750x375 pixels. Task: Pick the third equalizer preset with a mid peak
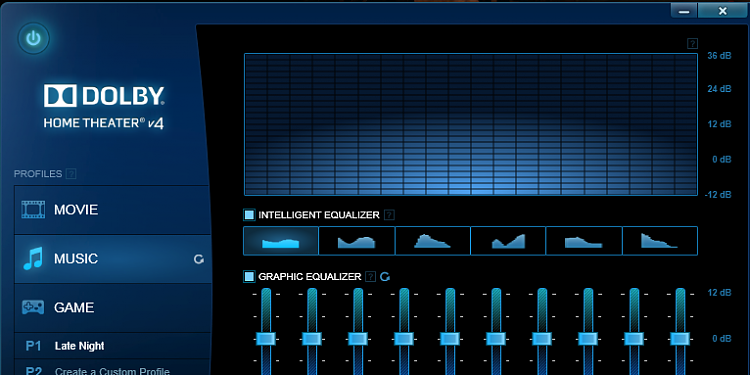click(x=432, y=241)
